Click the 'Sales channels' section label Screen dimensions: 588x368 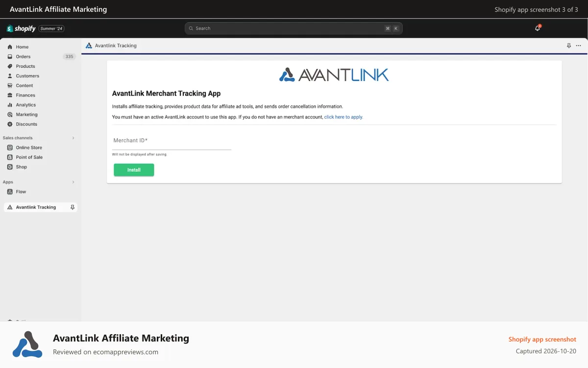point(18,138)
